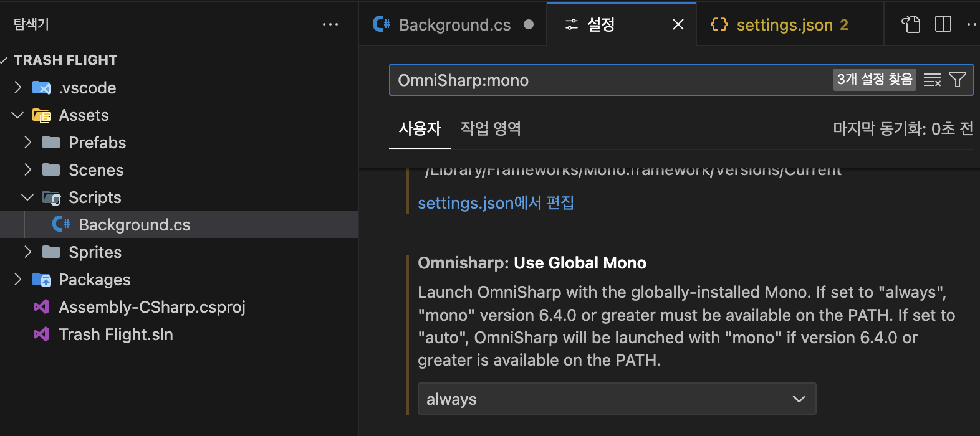This screenshot has height=436, width=980.
Task: Click the .vscode folder icon
Action: 42,88
